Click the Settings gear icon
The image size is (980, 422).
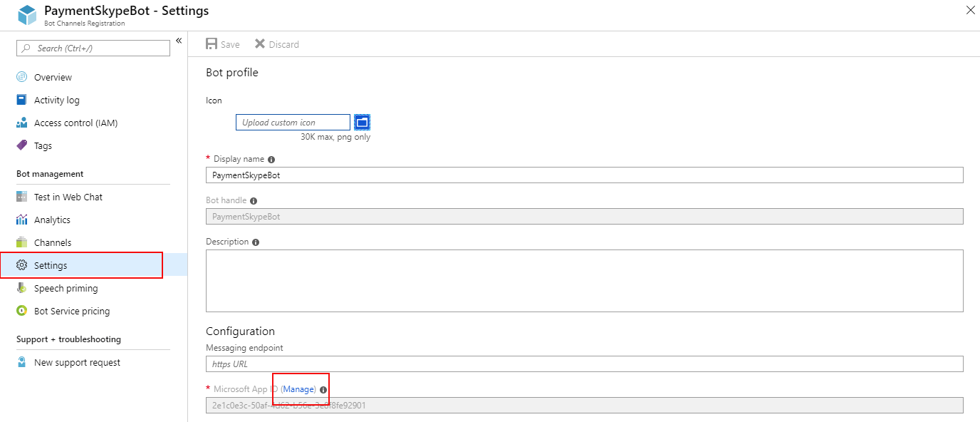click(x=21, y=265)
